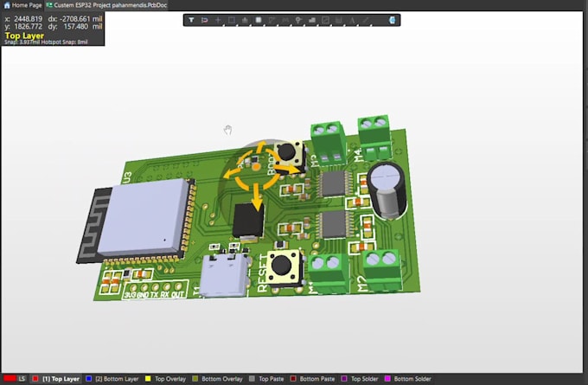
Task: Select the electrolytic capacitor component
Action: (387, 190)
